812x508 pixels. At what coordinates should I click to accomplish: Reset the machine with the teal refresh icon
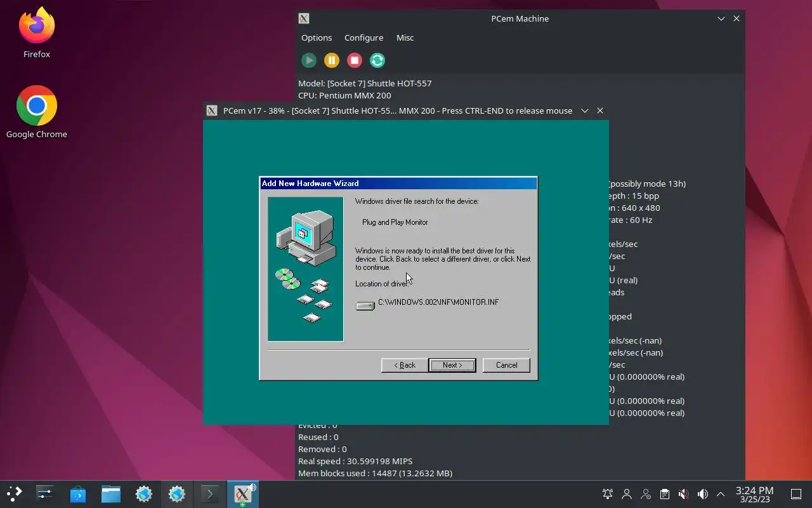click(377, 60)
